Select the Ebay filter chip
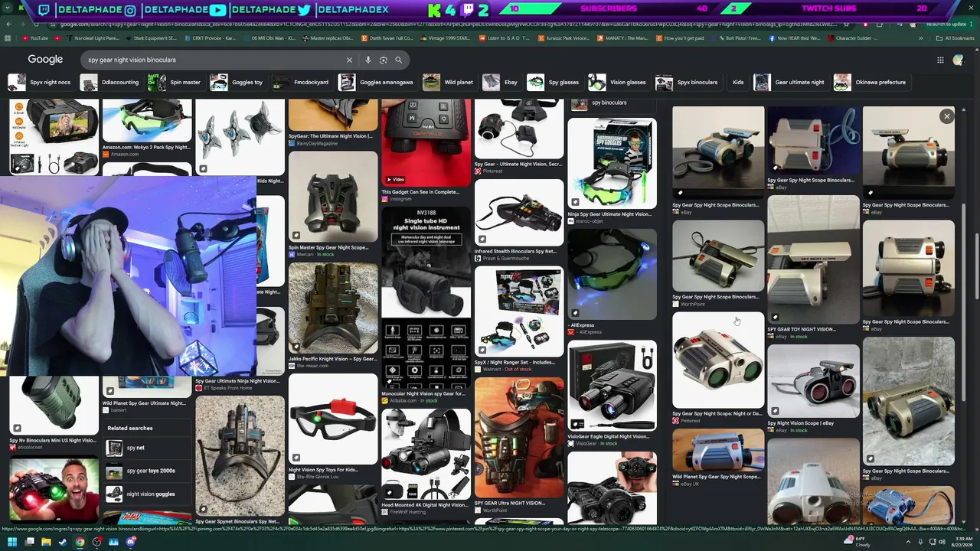Image resolution: width=980 pixels, height=551 pixels. [501, 82]
